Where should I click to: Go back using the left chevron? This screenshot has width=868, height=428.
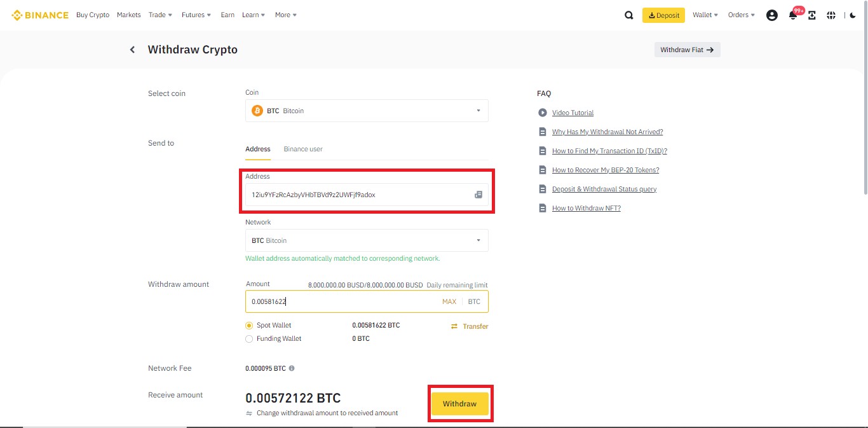pos(132,50)
